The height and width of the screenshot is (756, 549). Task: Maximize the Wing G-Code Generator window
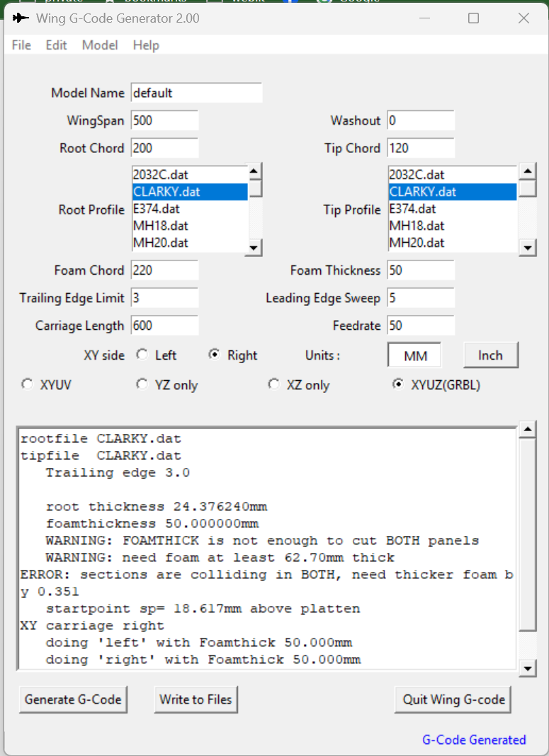(473, 18)
